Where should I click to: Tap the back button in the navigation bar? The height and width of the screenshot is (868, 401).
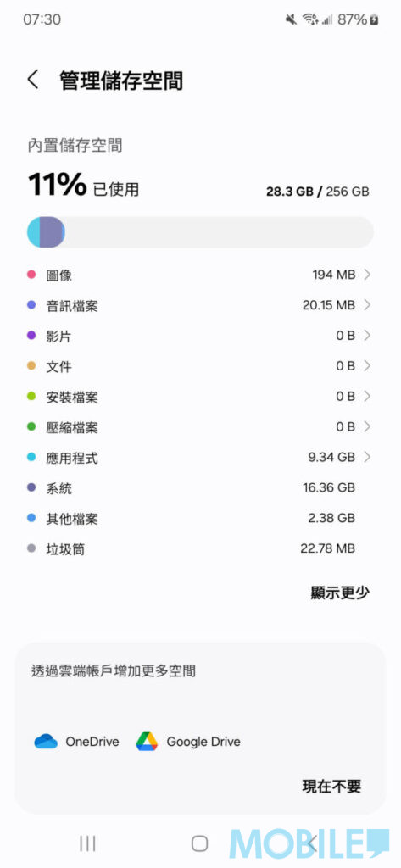(x=312, y=843)
